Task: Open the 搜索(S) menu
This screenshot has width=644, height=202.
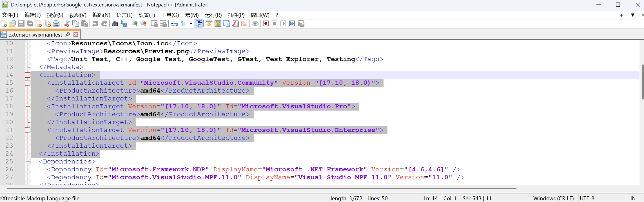Action: click(55, 15)
